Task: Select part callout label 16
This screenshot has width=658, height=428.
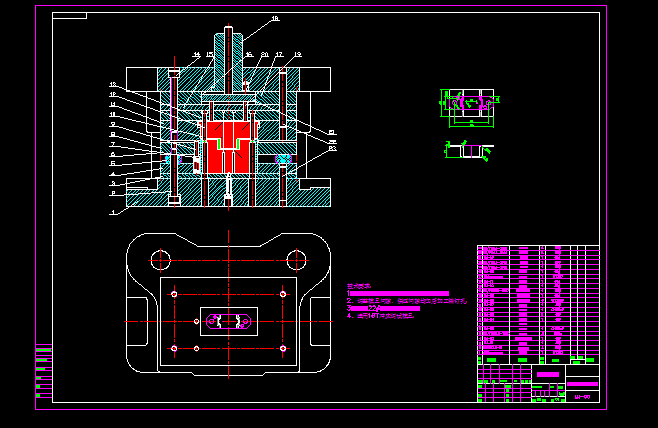Action: [x=249, y=55]
